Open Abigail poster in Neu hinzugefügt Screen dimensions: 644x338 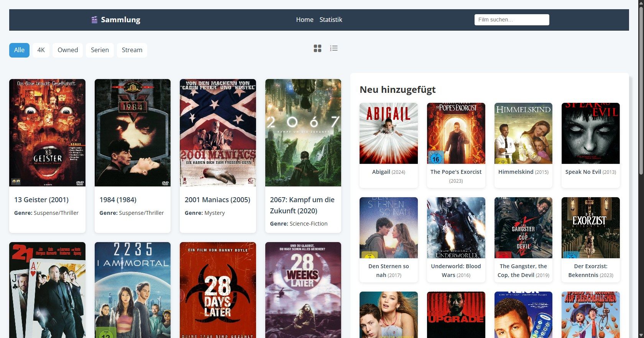coord(389,133)
